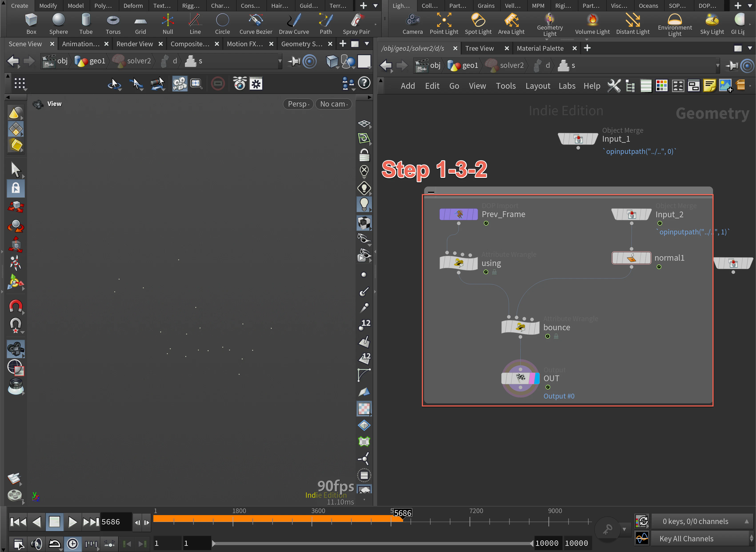Viewport: 756px width, 552px height.
Task: Select the Box shelf tool
Action: point(31,24)
